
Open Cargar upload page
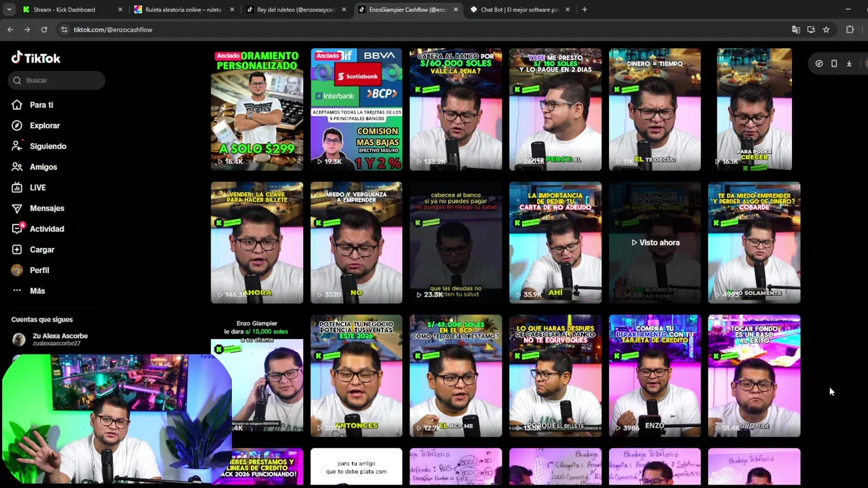click(x=42, y=249)
